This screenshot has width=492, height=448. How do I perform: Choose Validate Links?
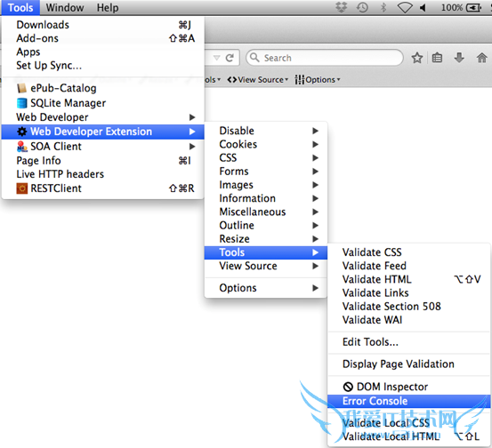(409, 292)
